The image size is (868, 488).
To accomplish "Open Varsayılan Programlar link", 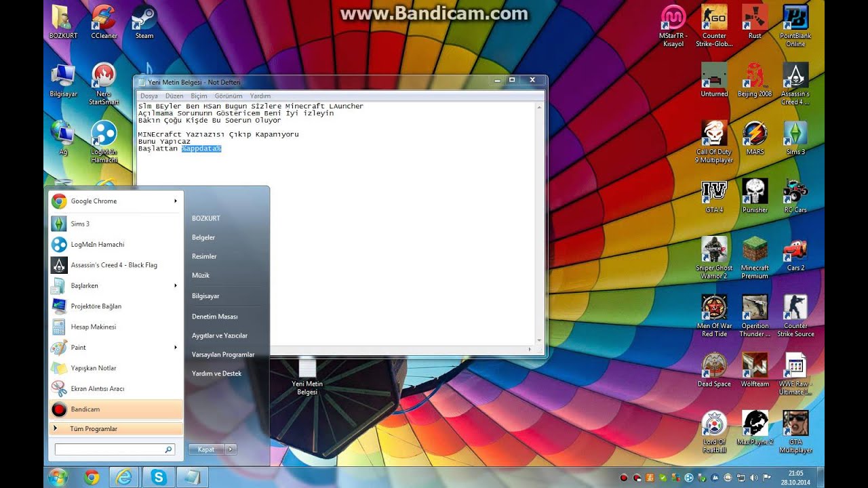I will click(223, 355).
